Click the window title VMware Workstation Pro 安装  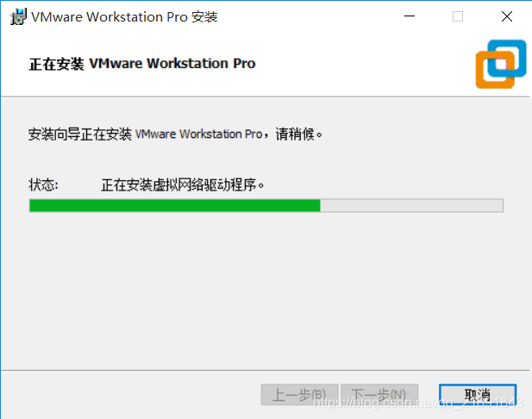pos(124,17)
